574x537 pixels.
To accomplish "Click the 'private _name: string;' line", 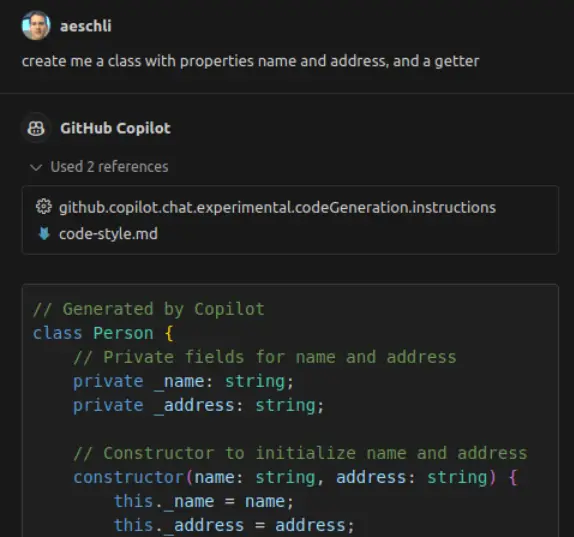I will point(183,382).
